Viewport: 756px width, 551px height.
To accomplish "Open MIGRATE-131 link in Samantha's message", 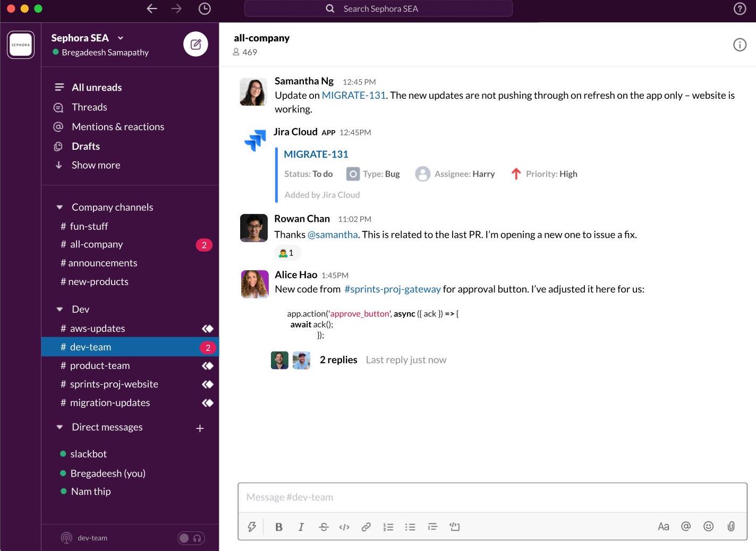I will [354, 95].
